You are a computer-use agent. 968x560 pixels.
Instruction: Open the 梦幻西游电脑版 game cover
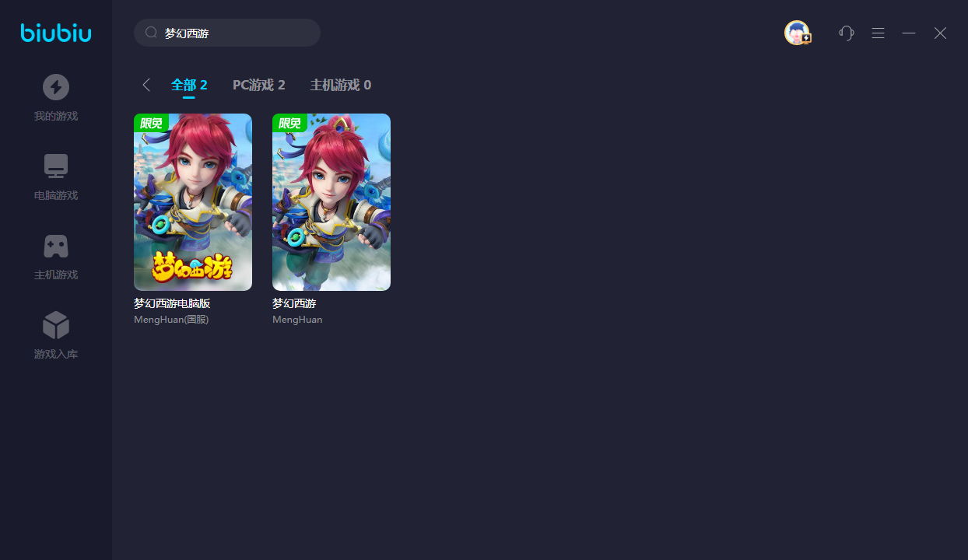coord(193,202)
